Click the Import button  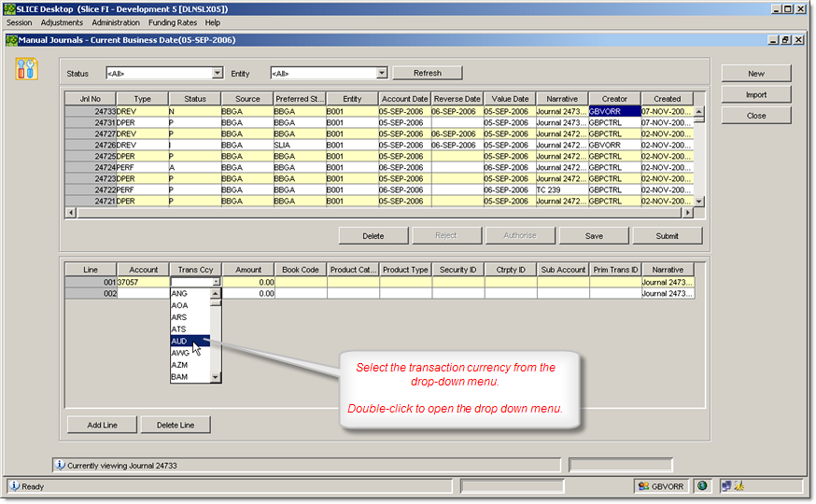[755, 94]
